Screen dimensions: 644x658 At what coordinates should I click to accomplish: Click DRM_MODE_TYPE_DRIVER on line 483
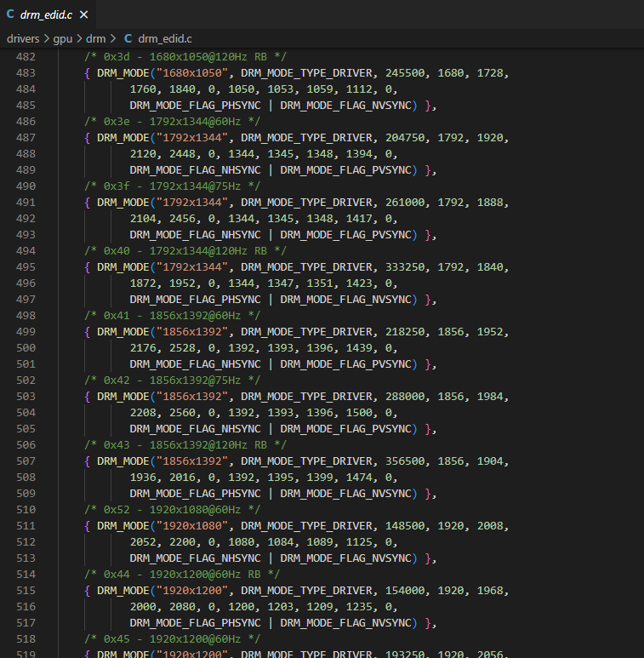coord(306,73)
